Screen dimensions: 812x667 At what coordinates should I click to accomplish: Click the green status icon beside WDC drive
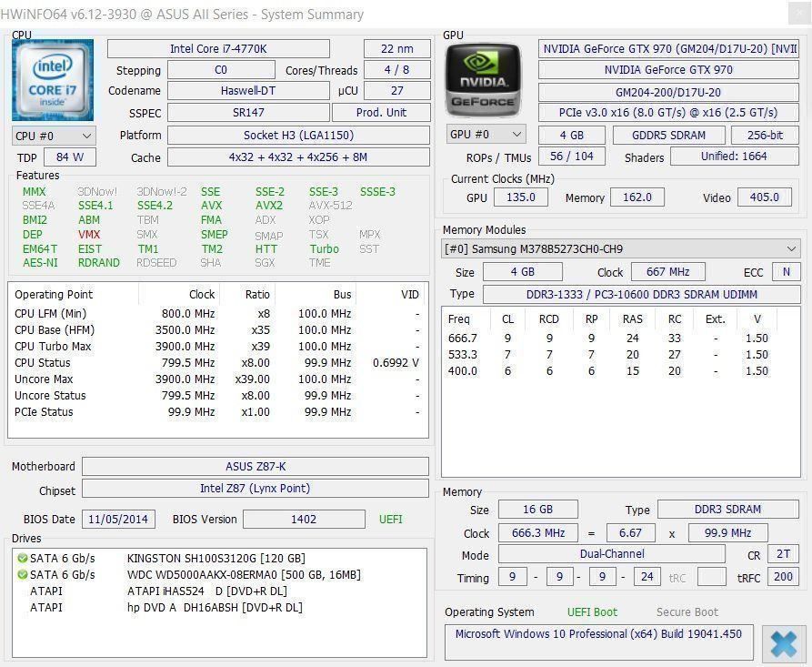(x=22, y=575)
